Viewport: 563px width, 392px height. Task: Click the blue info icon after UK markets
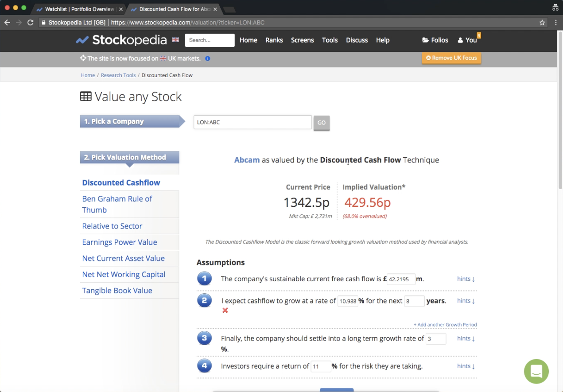pos(208,58)
